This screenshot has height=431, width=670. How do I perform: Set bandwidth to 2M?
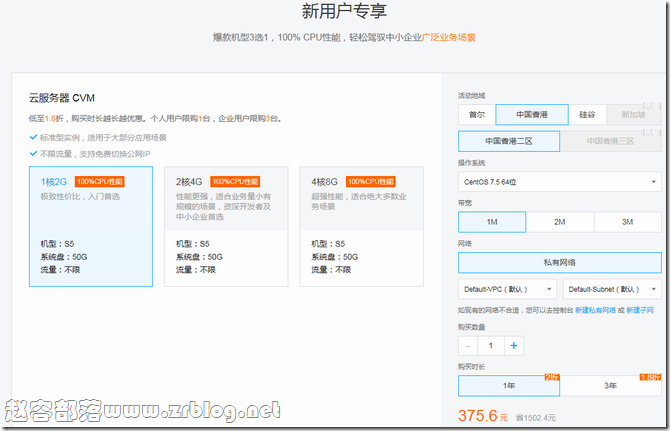tap(560, 222)
